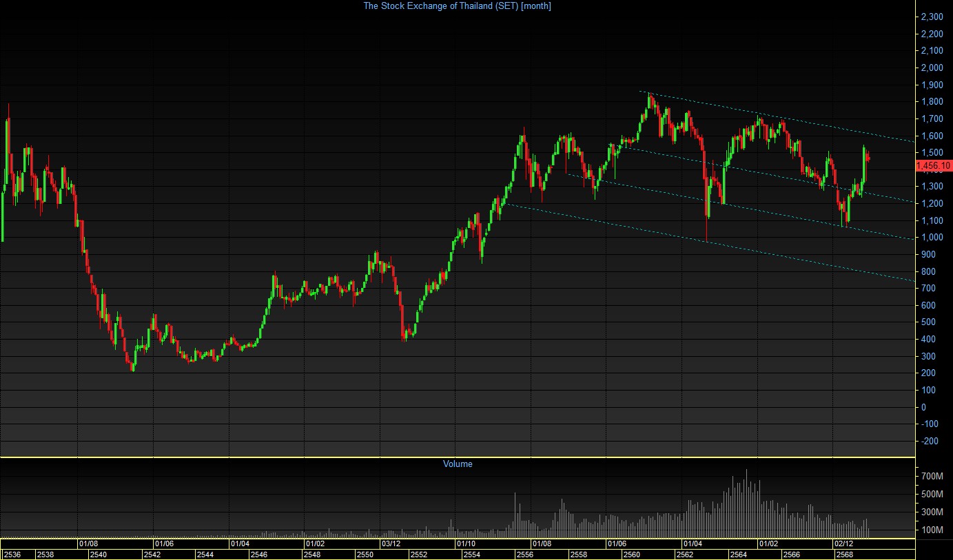
Task: Select the 2544 year label
Action: (205, 554)
